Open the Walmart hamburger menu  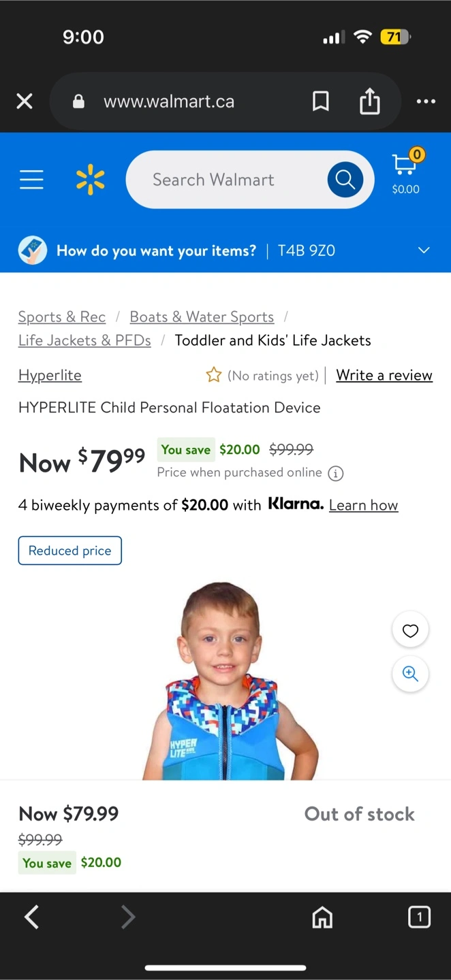[31, 180]
